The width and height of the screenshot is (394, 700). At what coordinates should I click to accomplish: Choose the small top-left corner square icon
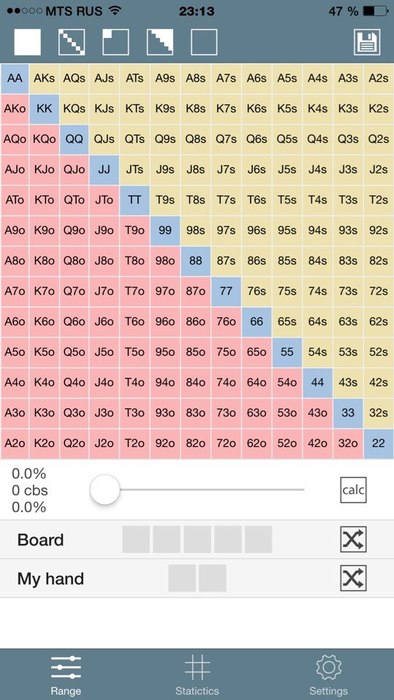click(x=116, y=42)
